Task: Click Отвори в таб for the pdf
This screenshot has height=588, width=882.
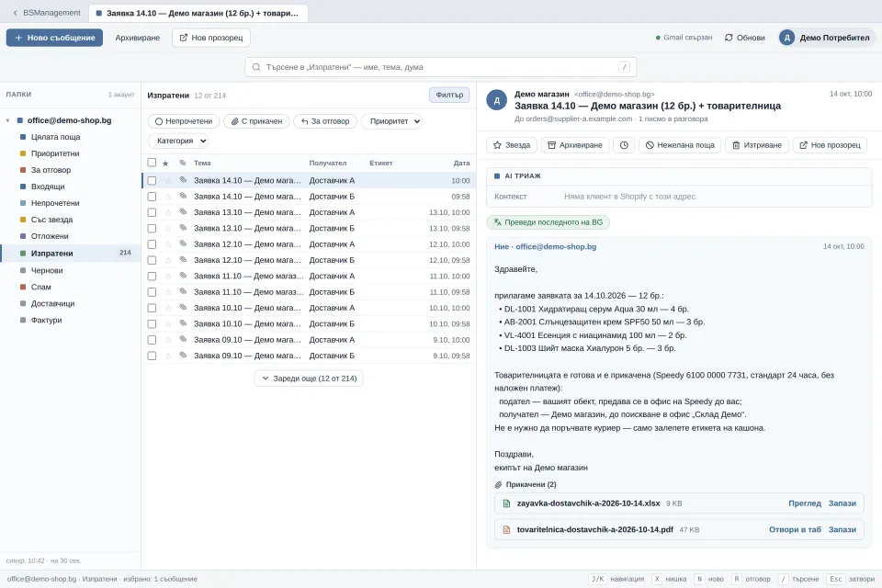Action: pyautogui.click(x=795, y=529)
